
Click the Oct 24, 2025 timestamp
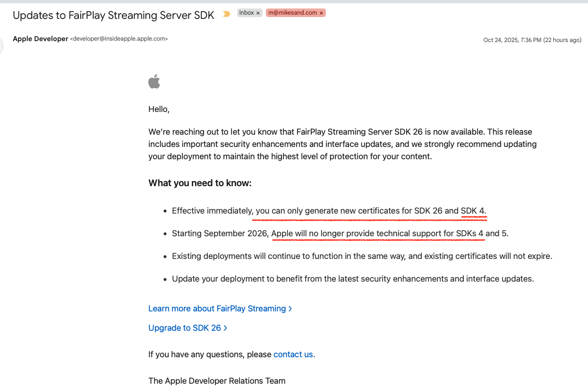[532, 40]
